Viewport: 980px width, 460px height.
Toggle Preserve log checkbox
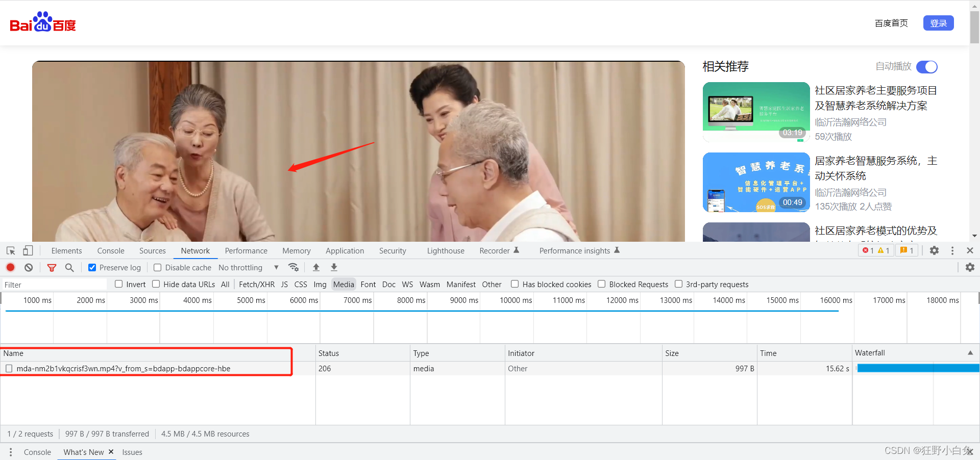tap(92, 267)
